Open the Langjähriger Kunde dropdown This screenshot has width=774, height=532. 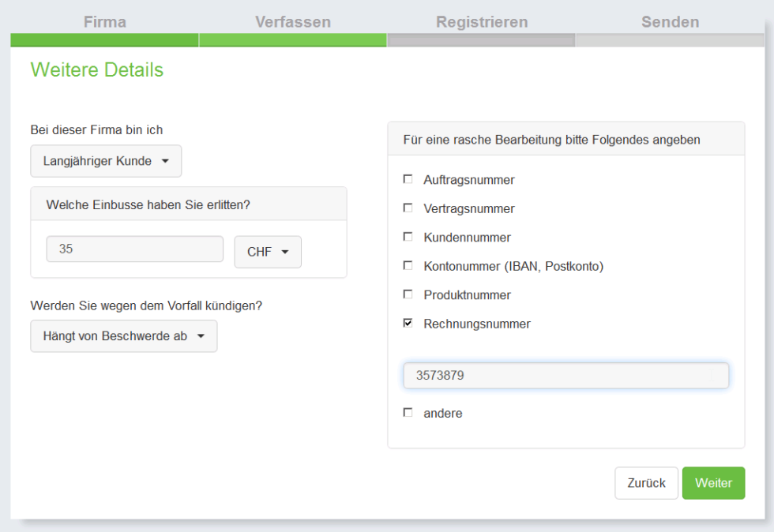tap(106, 161)
